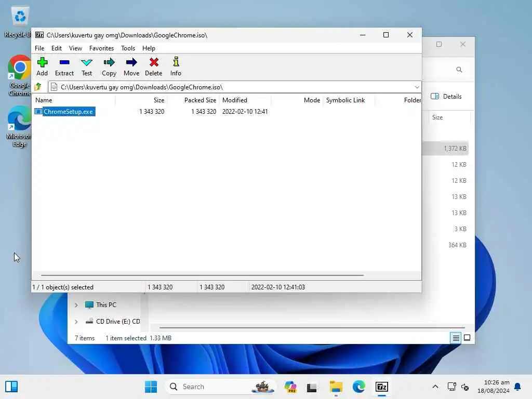Open the Edit menu
The image size is (532, 399).
click(56, 48)
